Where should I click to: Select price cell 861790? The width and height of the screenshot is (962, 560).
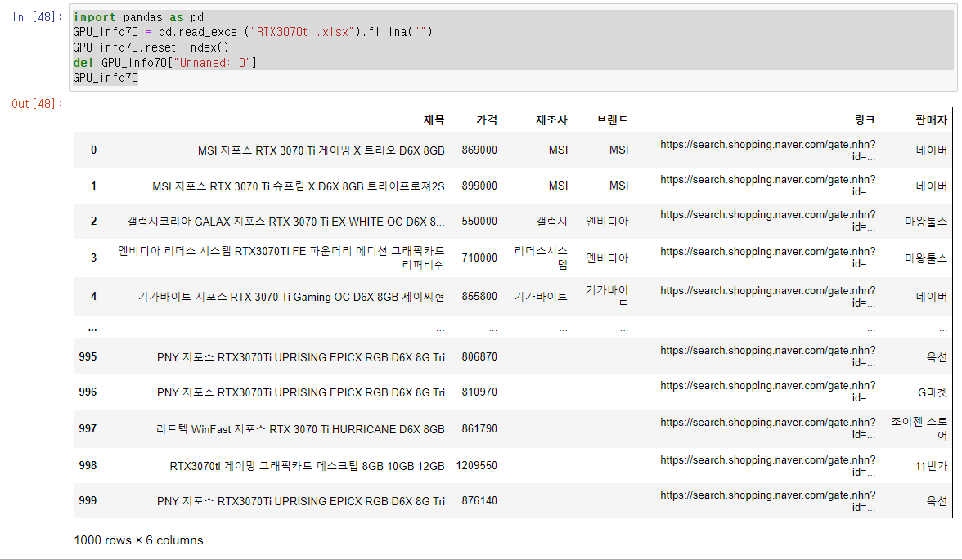(479, 428)
